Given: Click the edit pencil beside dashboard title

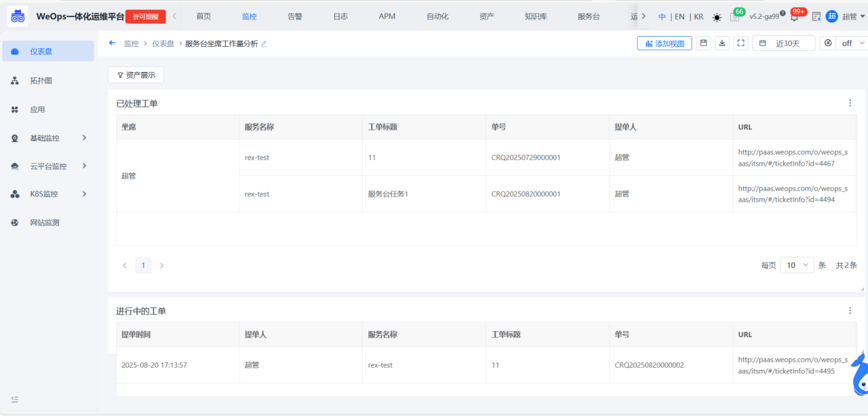Looking at the screenshot, I should [264, 44].
